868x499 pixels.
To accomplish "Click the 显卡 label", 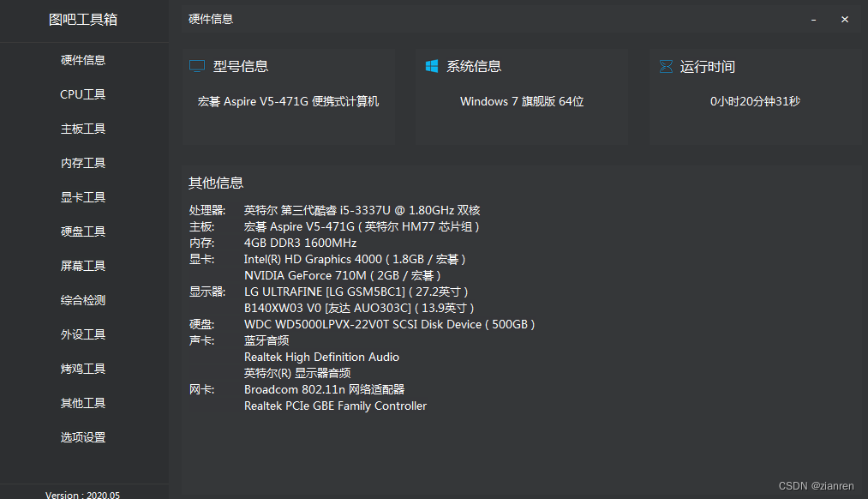I will 201,259.
